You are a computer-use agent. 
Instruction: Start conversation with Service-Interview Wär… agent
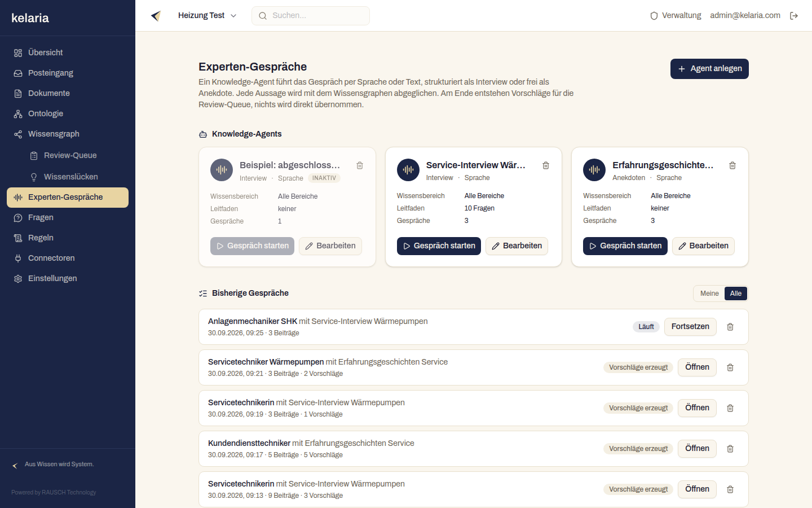point(439,246)
